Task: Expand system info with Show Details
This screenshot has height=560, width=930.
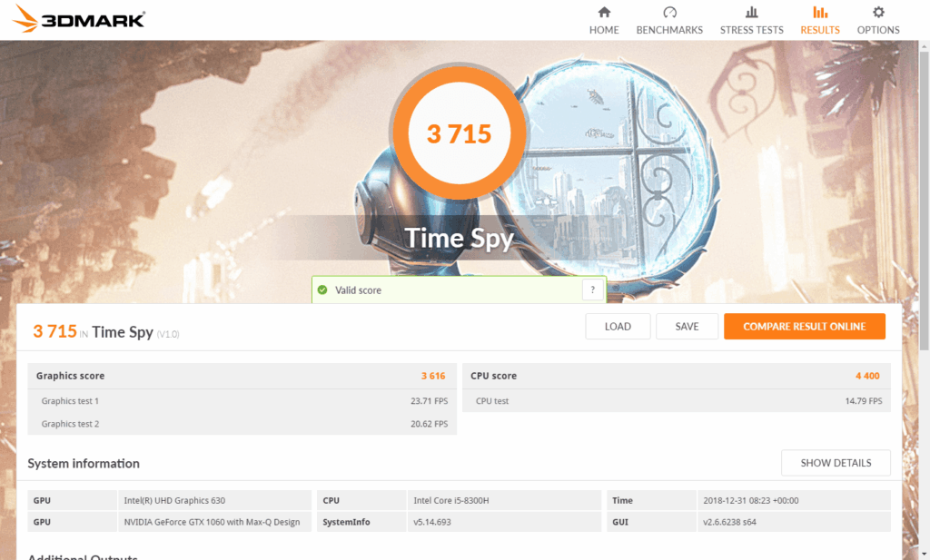Action: [x=836, y=463]
